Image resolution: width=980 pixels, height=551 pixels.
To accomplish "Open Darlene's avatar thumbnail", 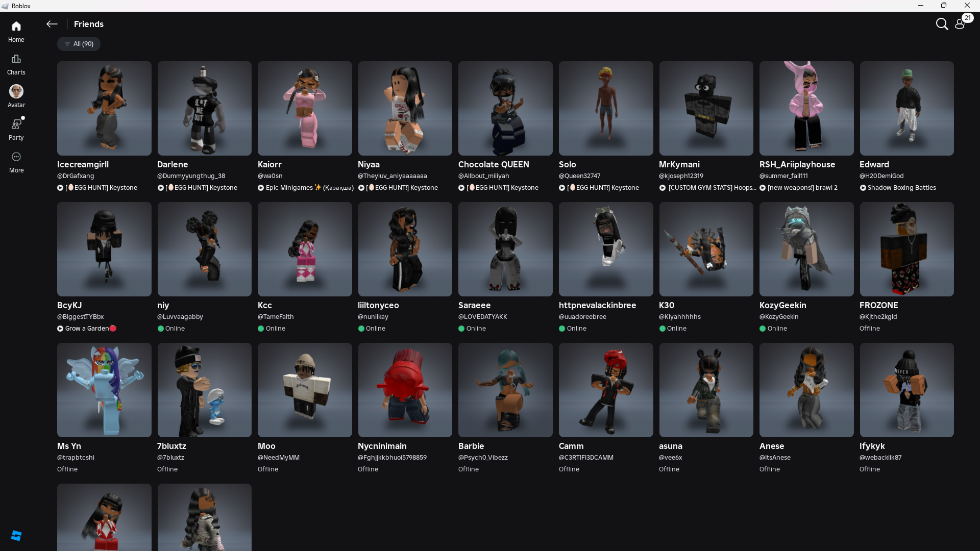I will coord(204,108).
